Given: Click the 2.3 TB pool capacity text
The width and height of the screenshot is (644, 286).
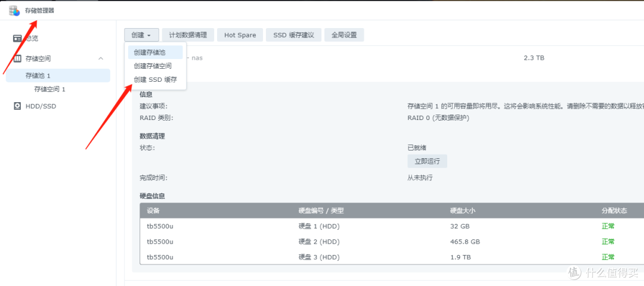Looking at the screenshot, I should tap(534, 58).
